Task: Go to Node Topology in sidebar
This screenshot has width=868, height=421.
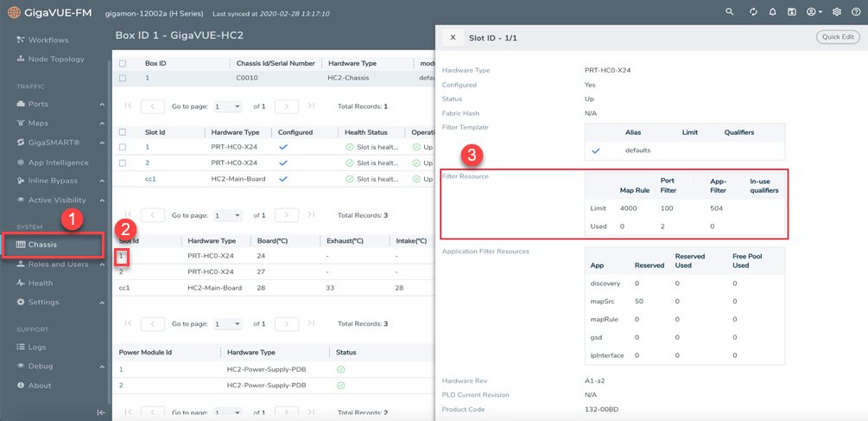Action: (55, 59)
